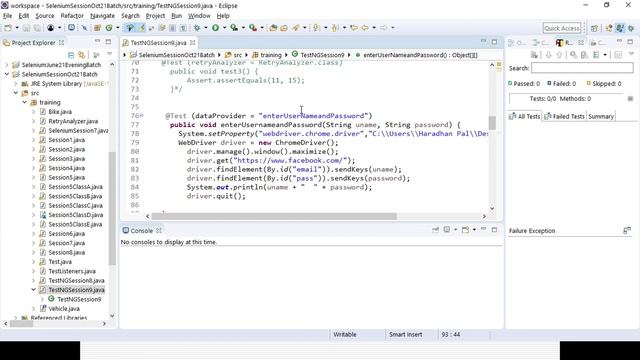Maximize the Console panel

pos(494,230)
